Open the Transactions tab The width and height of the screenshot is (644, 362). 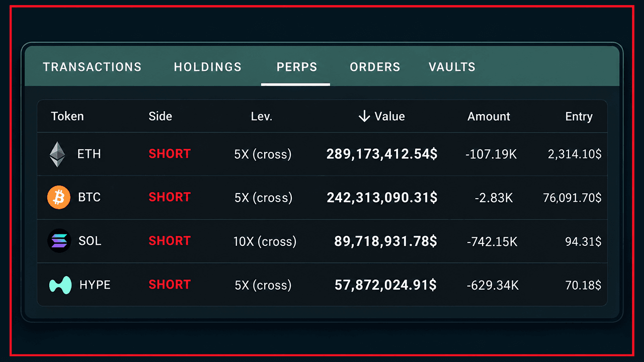point(92,67)
